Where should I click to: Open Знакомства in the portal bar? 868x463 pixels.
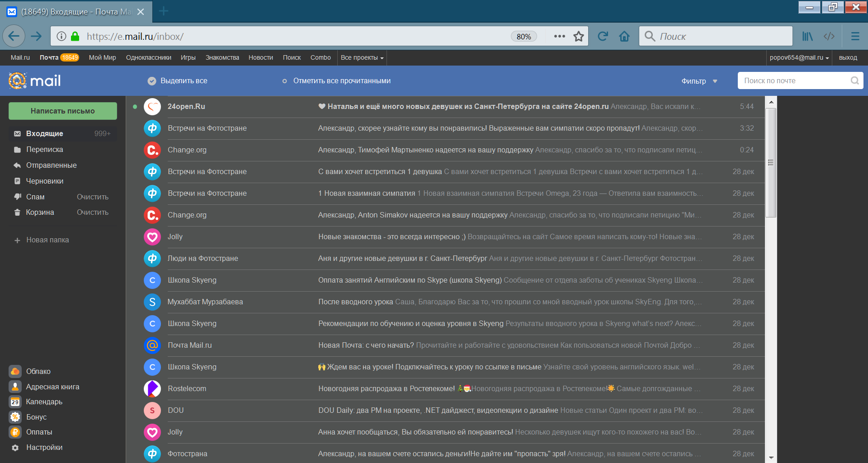click(x=222, y=57)
